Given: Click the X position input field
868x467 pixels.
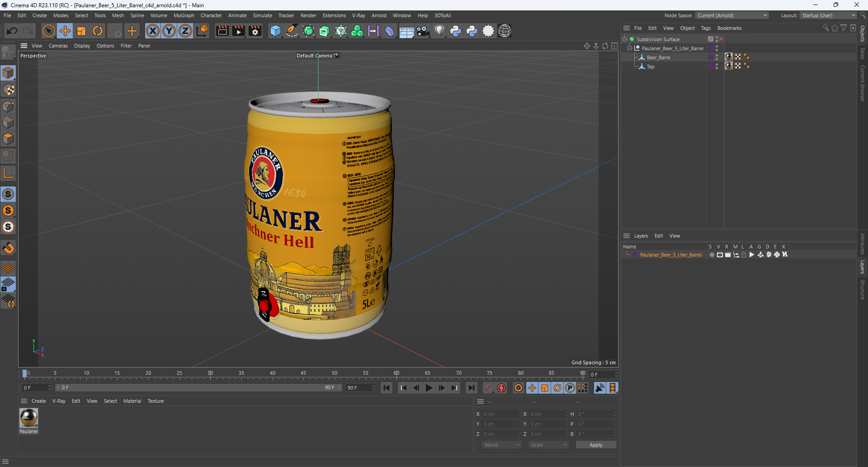Looking at the screenshot, I should click(x=501, y=414).
